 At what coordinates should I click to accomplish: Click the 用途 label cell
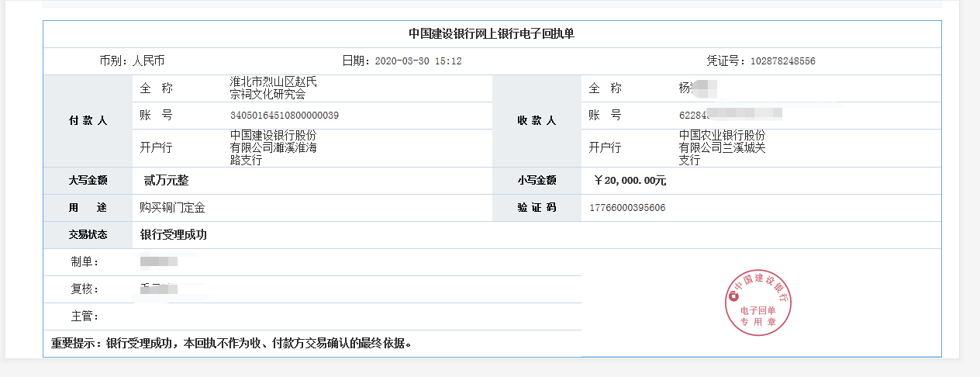(x=88, y=208)
